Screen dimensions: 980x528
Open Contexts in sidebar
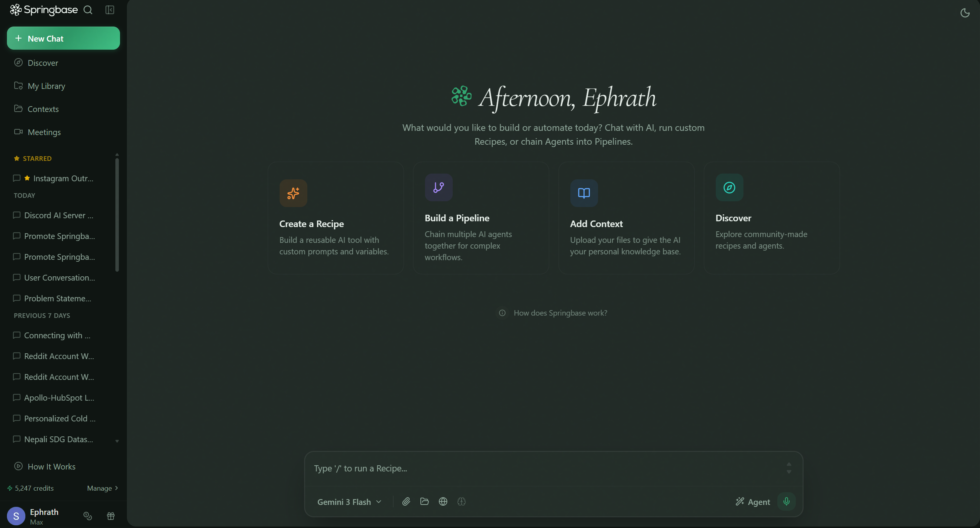[63, 109]
